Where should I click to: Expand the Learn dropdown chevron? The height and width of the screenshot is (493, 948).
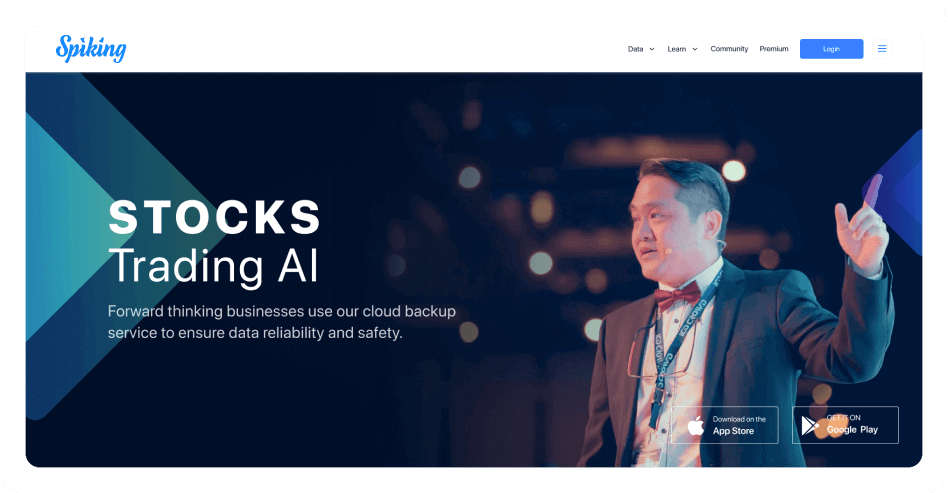[x=695, y=49]
